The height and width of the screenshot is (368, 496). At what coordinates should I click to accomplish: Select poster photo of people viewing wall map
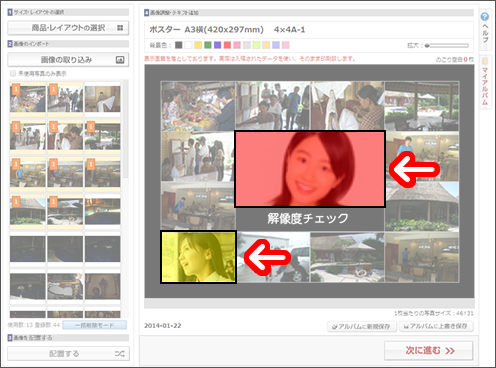(x=198, y=157)
